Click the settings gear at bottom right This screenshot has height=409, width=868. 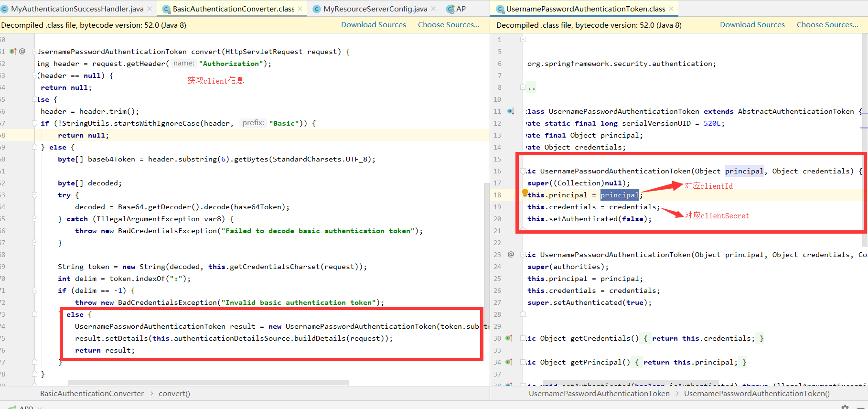[x=845, y=407]
